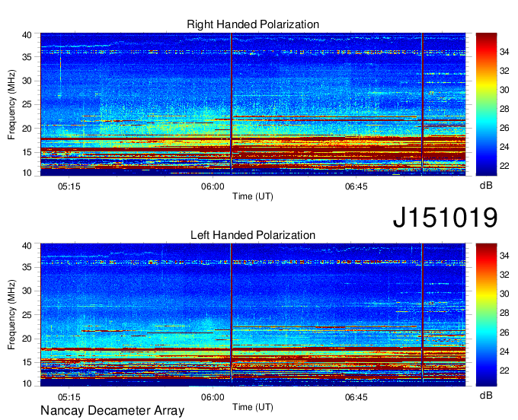This screenshot has width=518, height=420.
Task: Click the 34 value on top colorbar
Action: click(x=504, y=52)
